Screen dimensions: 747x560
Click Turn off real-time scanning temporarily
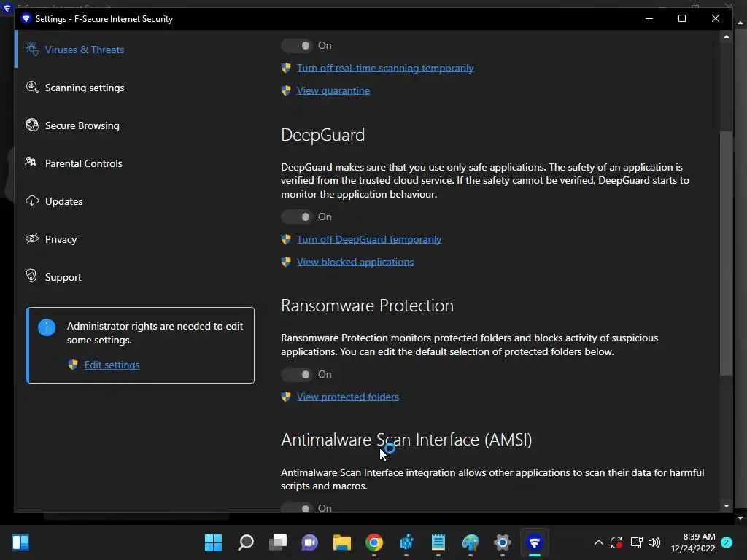tap(385, 68)
